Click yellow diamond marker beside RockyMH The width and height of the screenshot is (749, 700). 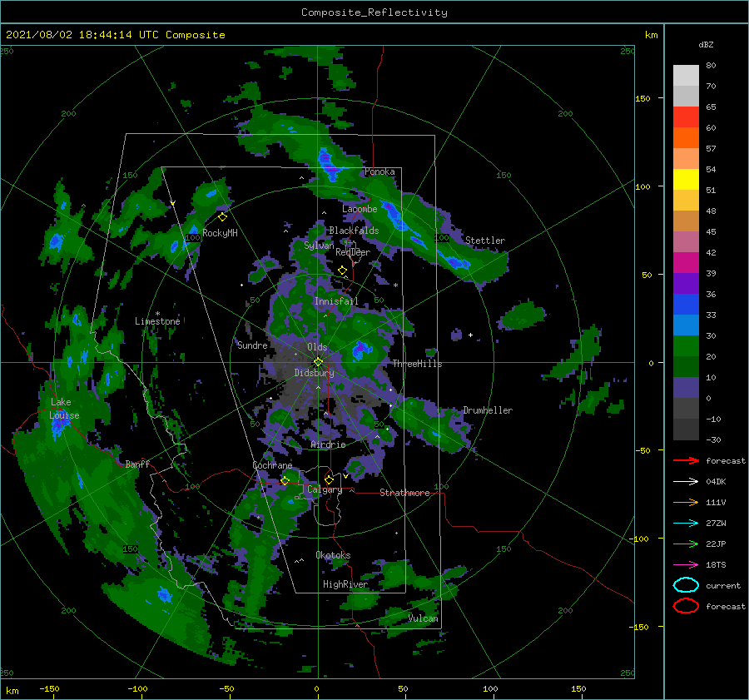tap(222, 217)
